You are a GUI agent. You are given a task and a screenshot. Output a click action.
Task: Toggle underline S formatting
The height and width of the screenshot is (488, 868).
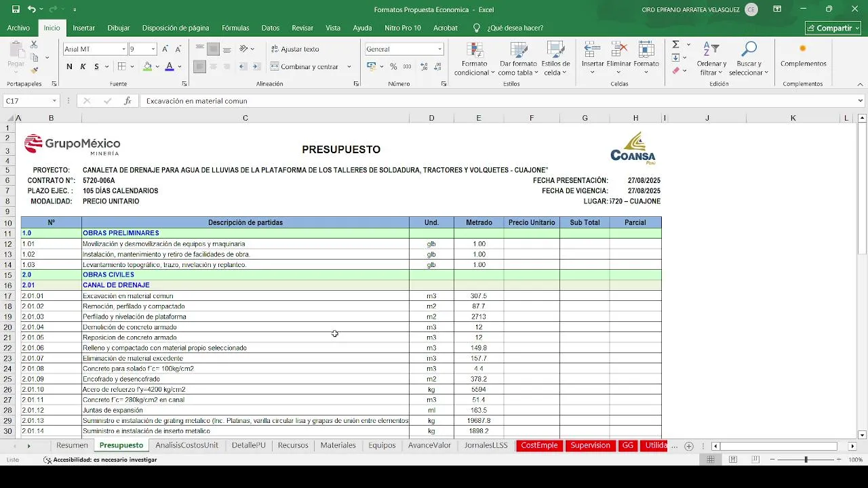point(96,66)
